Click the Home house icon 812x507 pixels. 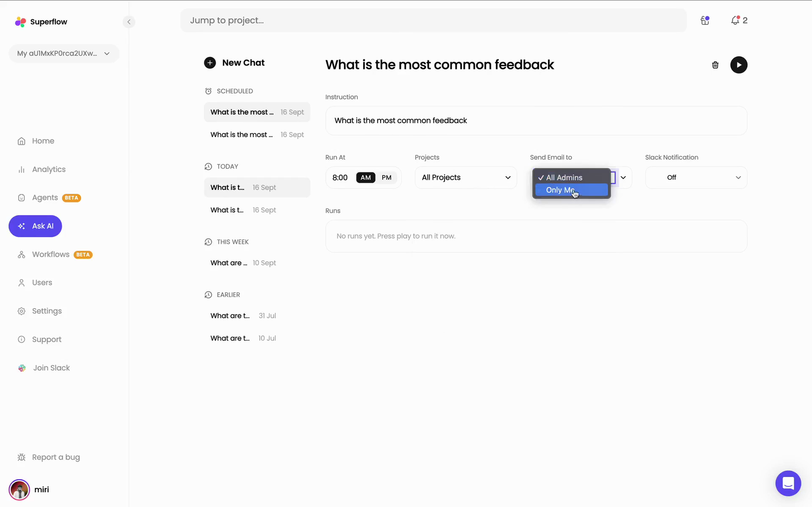coord(21,141)
